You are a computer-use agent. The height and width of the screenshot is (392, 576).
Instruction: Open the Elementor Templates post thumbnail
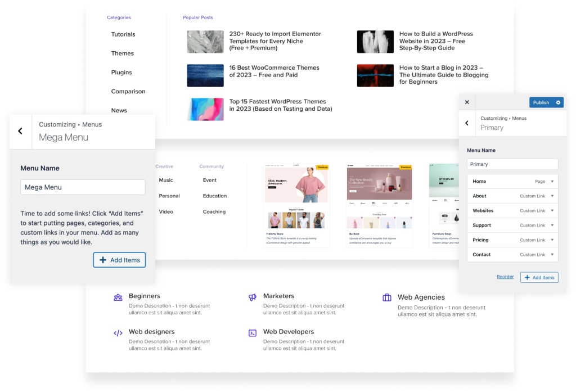pyautogui.click(x=205, y=42)
